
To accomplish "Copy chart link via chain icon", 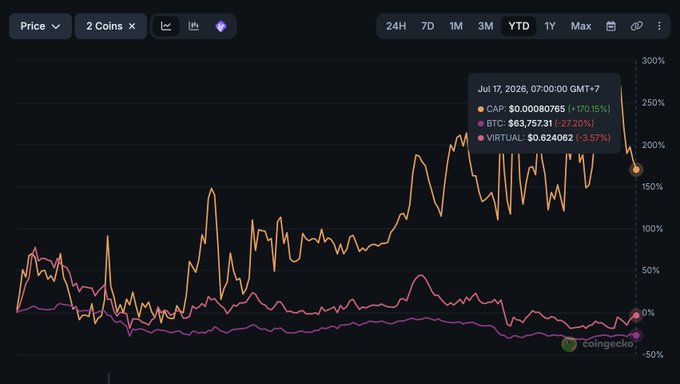I will click(x=636, y=26).
